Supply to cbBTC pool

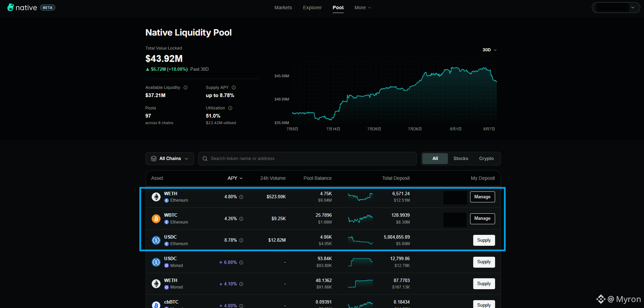484,304
